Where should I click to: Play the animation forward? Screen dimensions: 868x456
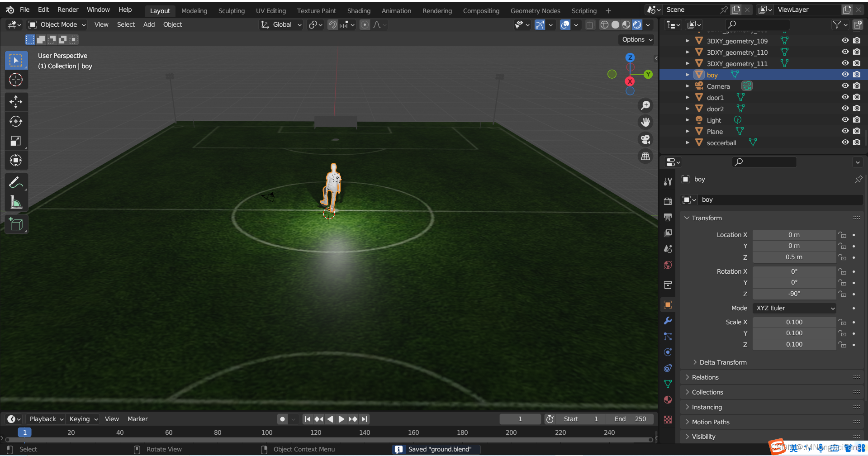click(342, 419)
